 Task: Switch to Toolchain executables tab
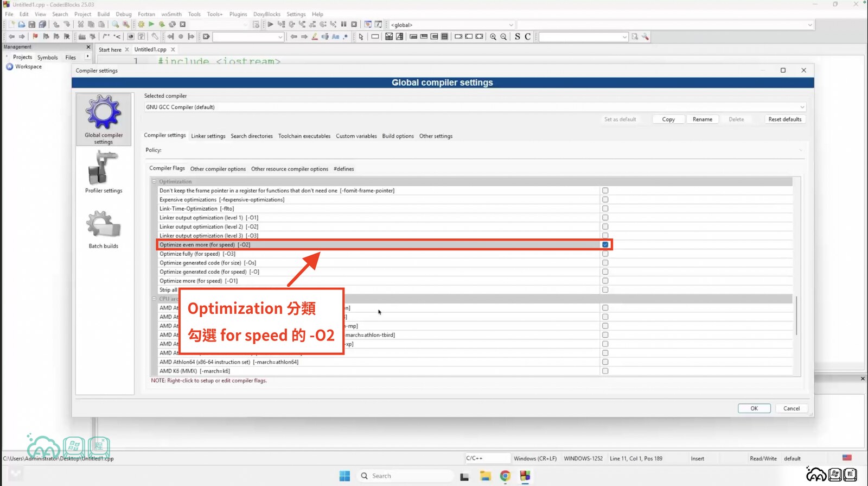click(x=304, y=136)
